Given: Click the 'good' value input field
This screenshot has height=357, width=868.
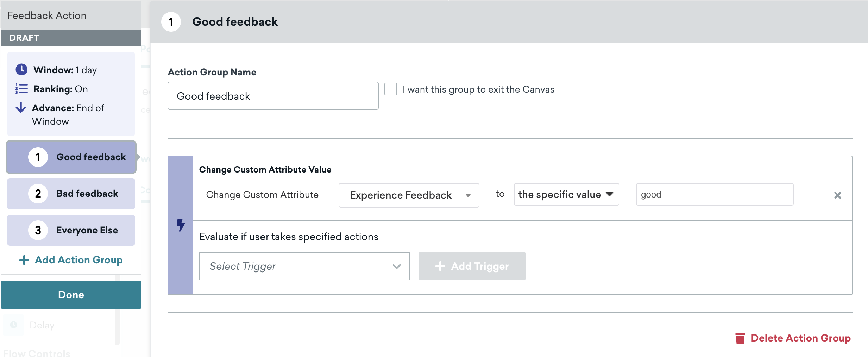Looking at the screenshot, I should (715, 194).
